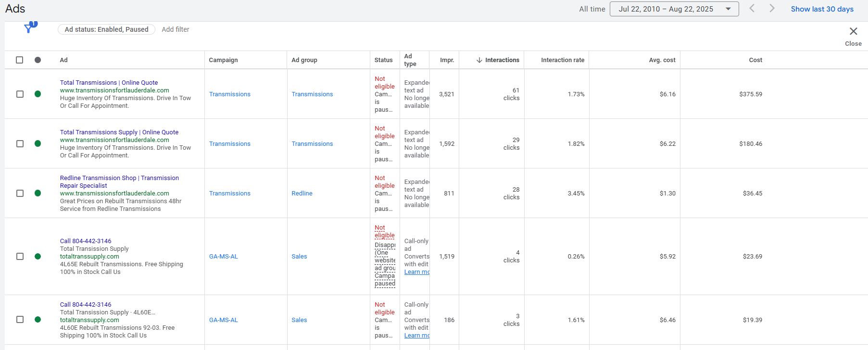Click green status dot for Total Transmissions Supply ad
The width and height of the screenshot is (868, 350).
(38, 143)
